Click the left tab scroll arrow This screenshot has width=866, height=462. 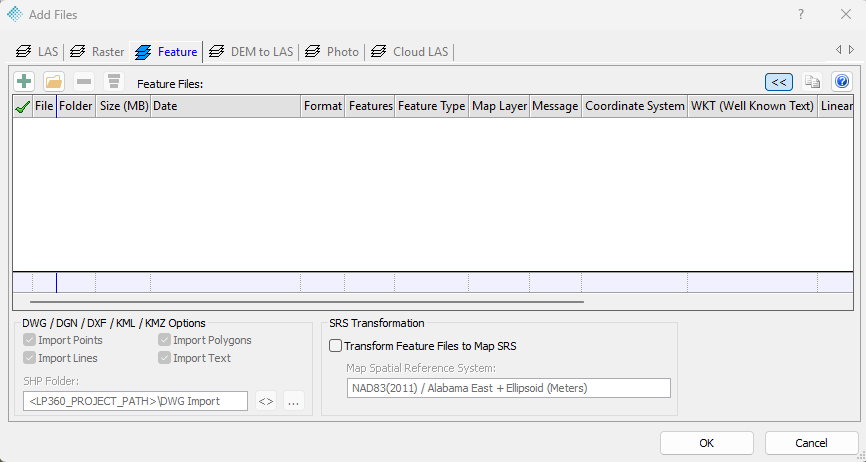(838, 50)
